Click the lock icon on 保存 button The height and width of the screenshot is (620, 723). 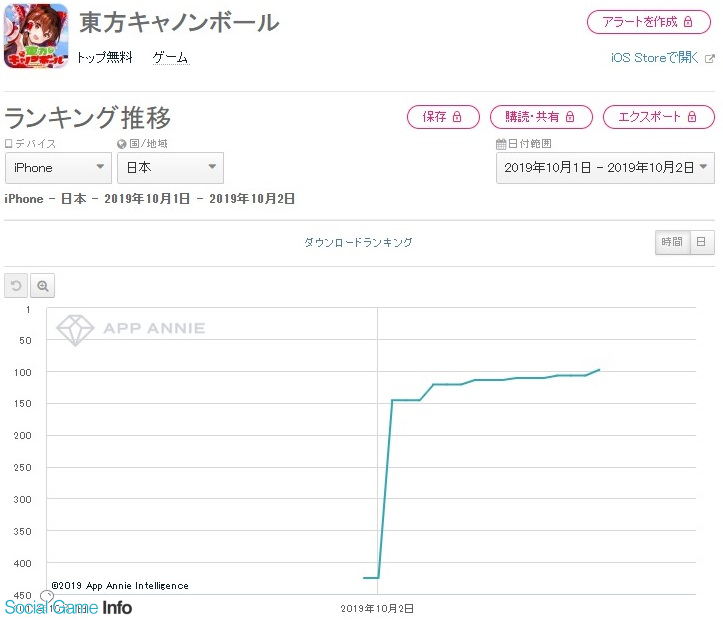pyautogui.click(x=457, y=117)
